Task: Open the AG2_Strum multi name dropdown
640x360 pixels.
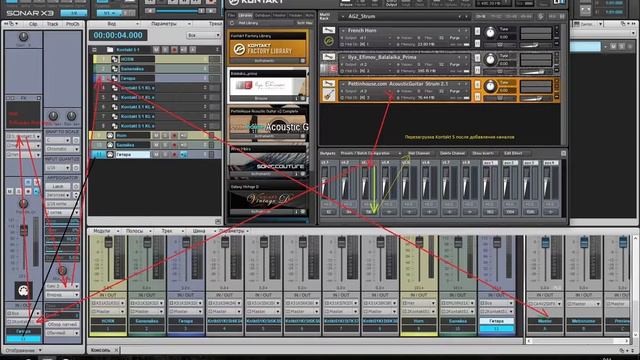Action: click(404, 16)
